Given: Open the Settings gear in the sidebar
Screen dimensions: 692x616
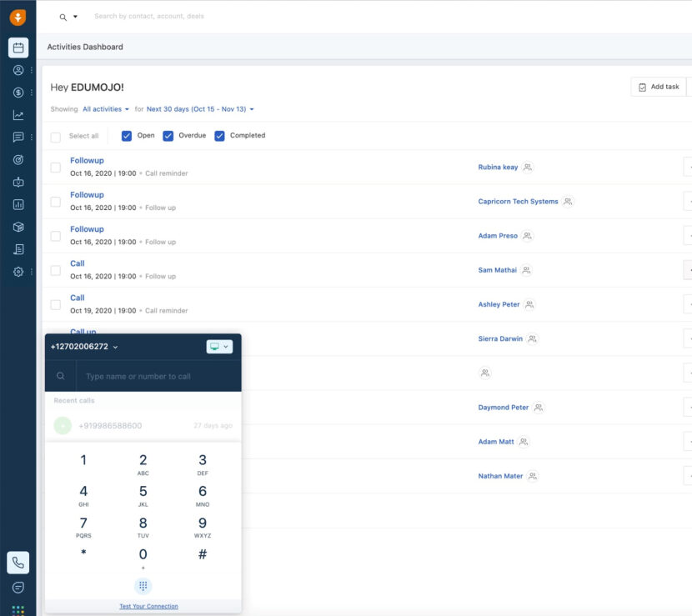Looking at the screenshot, I should (x=18, y=271).
